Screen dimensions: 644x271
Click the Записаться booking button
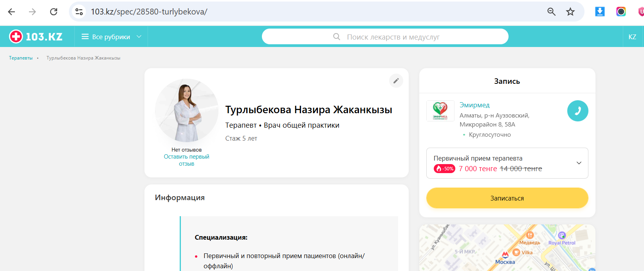point(507,198)
